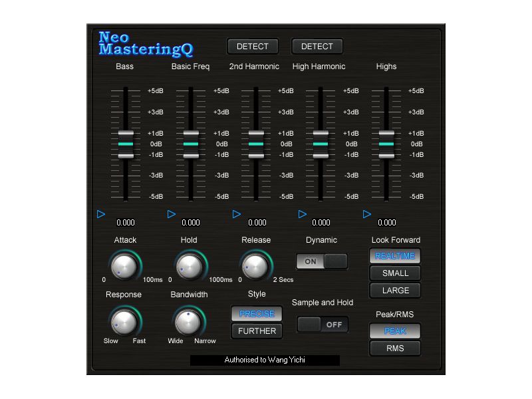Click the triangle next to the High Harmonic value
Image resolution: width=532 pixels, height=399 pixels.
pos(303,214)
